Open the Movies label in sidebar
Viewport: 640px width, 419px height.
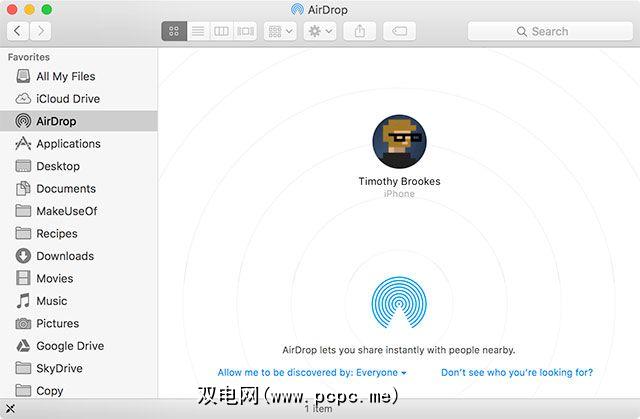pyautogui.click(x=55, y=278)
